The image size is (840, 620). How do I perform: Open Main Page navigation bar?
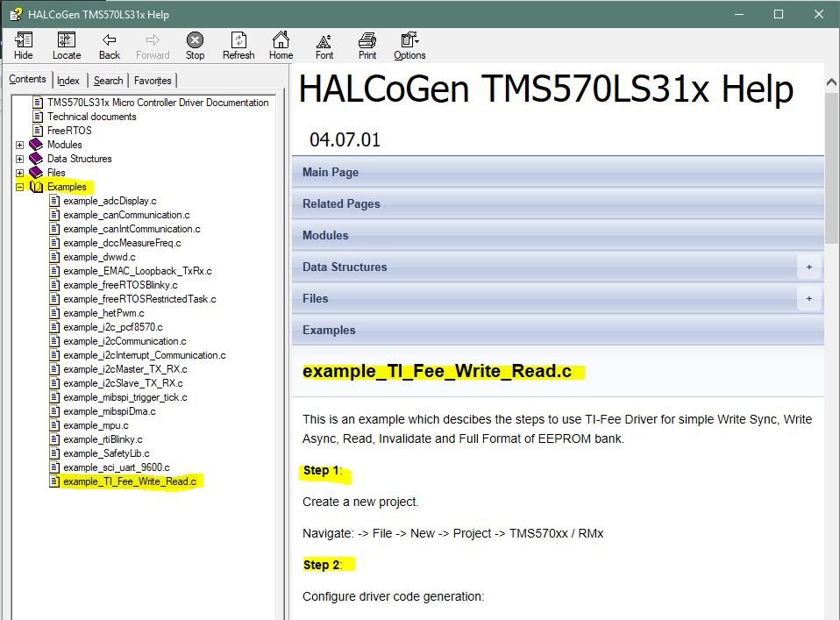[x=558, y=172]
